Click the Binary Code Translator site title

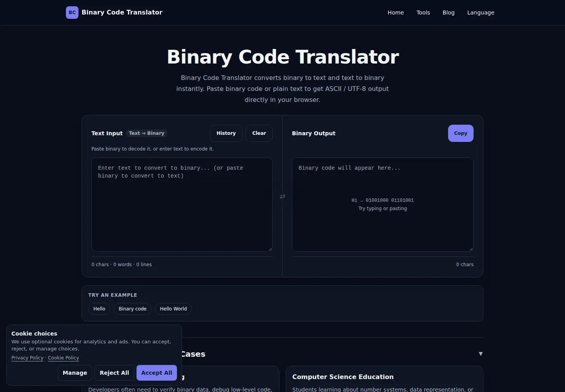(122, 13)
